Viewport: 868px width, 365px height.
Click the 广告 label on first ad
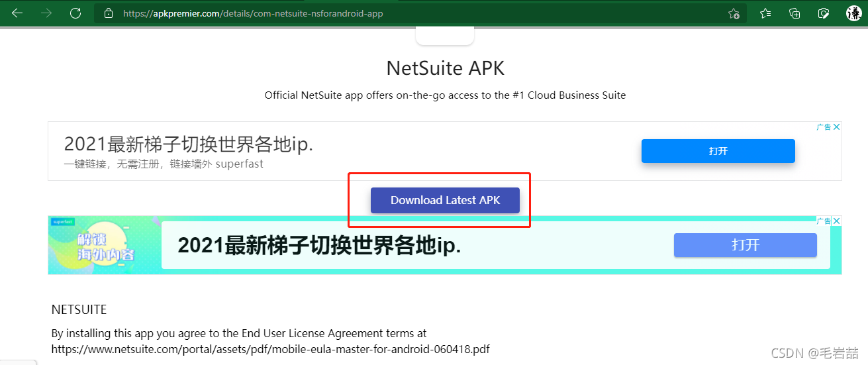[x=824, y=127]
